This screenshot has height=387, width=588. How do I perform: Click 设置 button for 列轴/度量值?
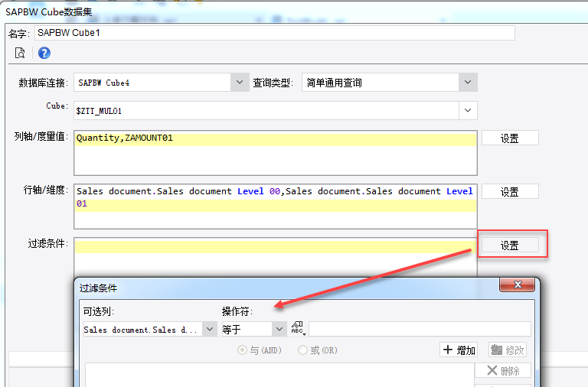pos(510,138)
